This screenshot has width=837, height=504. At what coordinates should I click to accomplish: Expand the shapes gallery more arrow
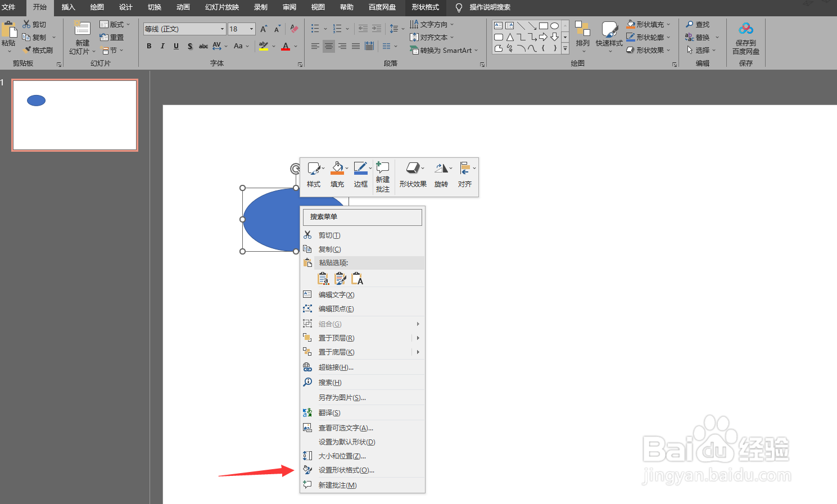click(x=565, y=49)
